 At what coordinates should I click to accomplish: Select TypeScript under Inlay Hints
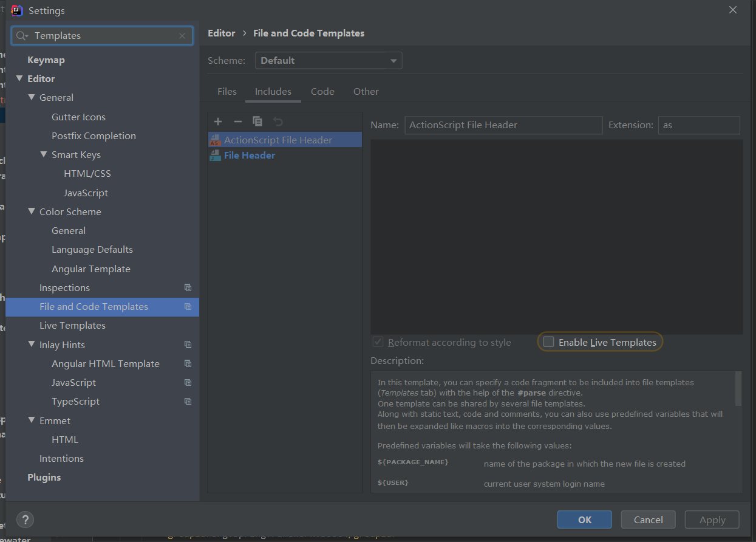pos(75,402)
